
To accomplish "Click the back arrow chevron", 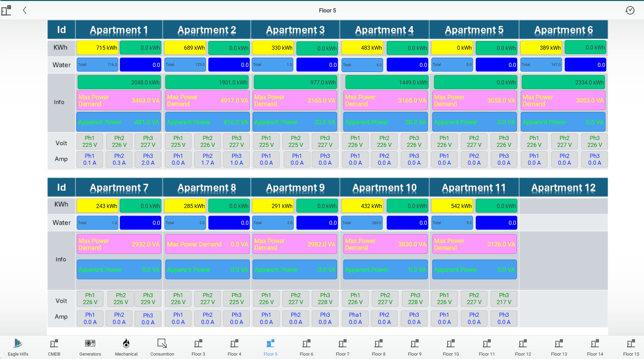I will (x=25, y=10).
